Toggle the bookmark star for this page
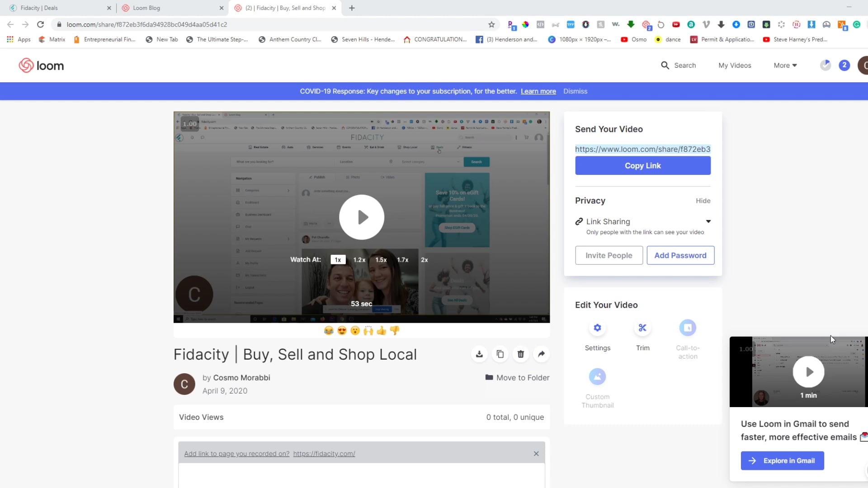This screenshot has height=488, width=868. click(492, 24)
